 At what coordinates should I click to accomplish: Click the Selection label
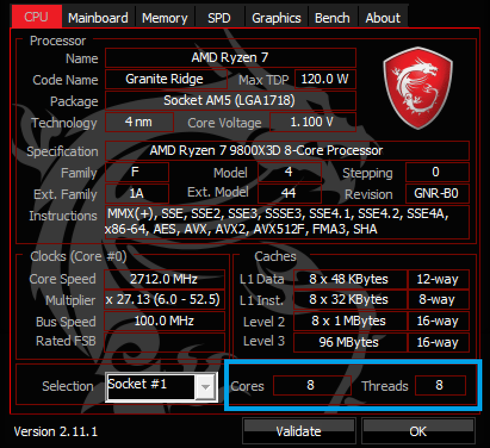(x=68, y=387)
